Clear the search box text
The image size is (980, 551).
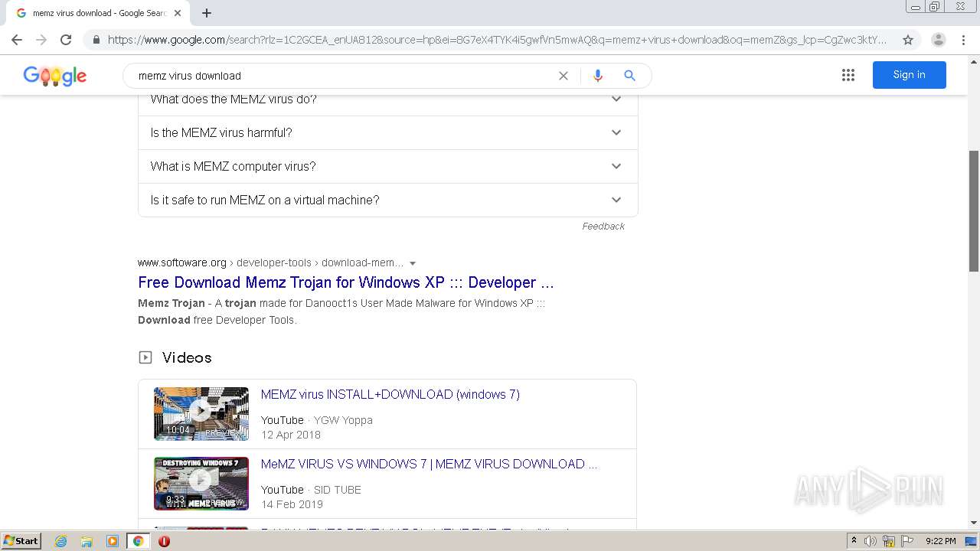(x=563, y=76)
